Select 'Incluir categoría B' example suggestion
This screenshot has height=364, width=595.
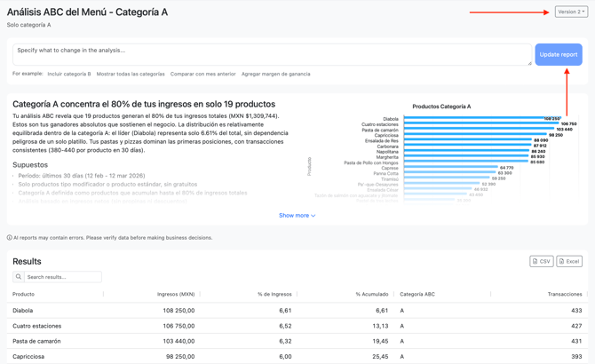[x=69, y=75]
